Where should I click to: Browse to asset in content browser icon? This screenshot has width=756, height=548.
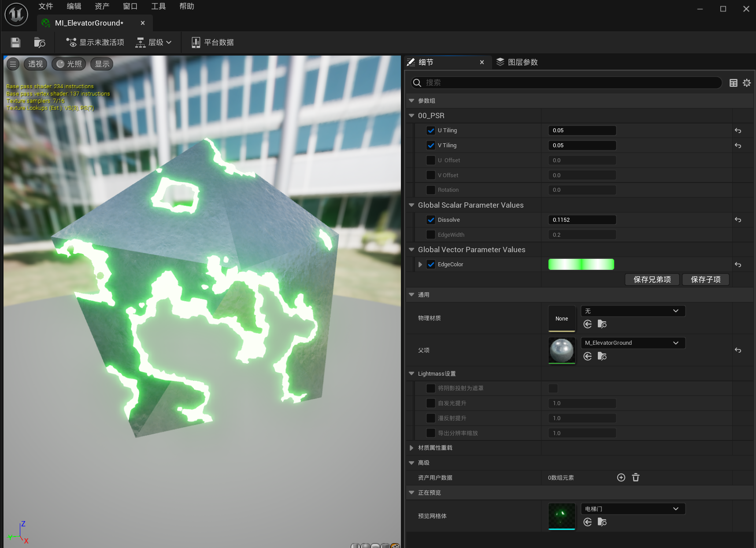(x=40, y=42)
